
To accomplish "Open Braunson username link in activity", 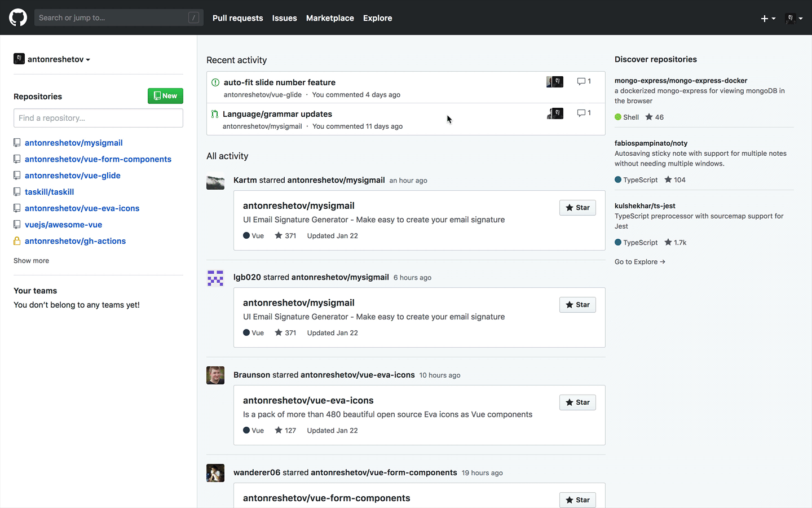I will (251, 375).
